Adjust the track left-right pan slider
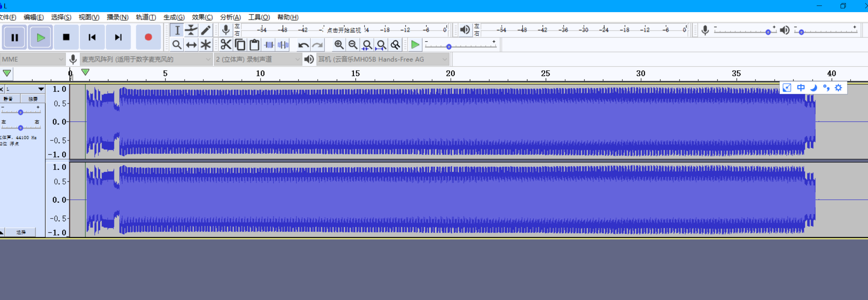This screenshot has height=300, width=868. (x=20, y=128)
